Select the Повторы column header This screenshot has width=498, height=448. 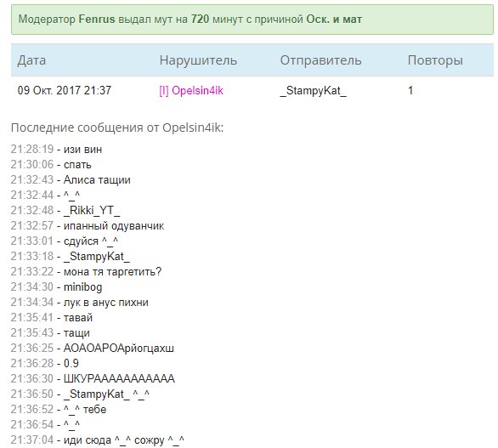[x=435, y=60]
